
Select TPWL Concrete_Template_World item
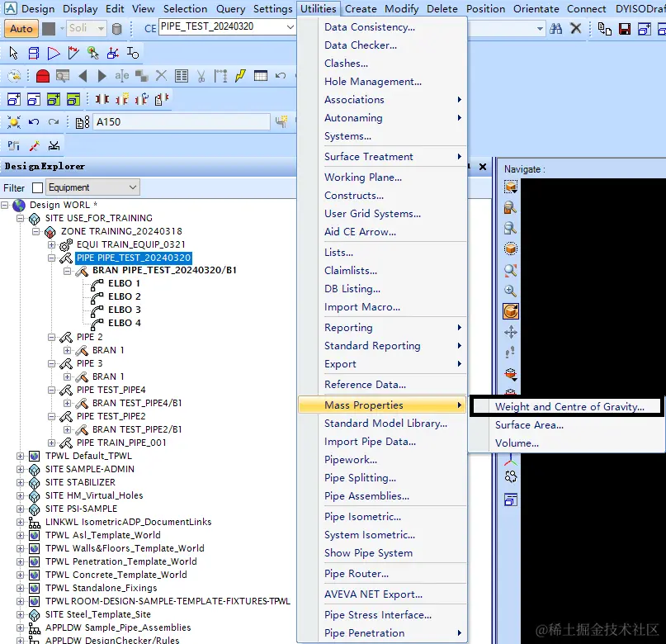[116, 575]
